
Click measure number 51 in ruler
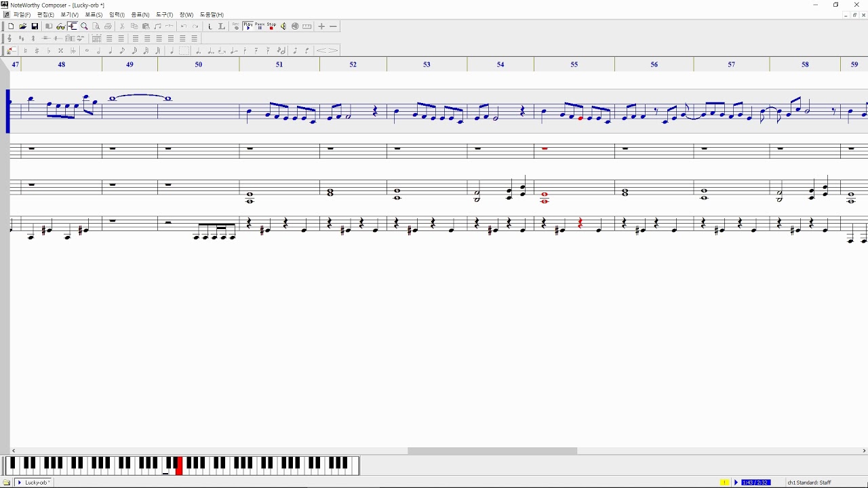(x=279, y=64)
